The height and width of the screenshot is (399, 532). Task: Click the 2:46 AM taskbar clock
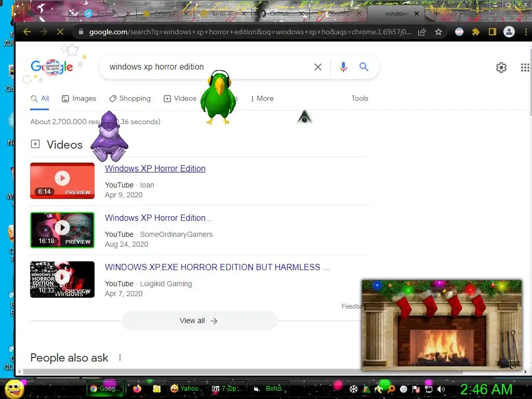[x=486, y=389]
